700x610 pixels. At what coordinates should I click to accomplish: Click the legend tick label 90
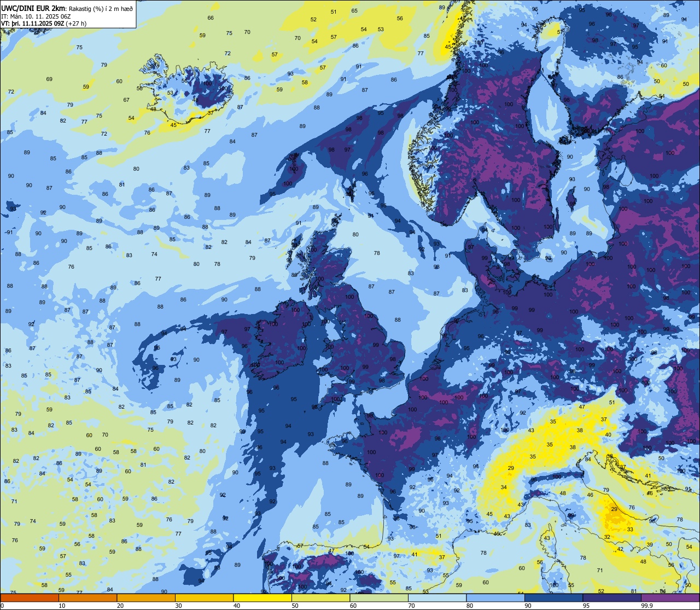(528, 606)
